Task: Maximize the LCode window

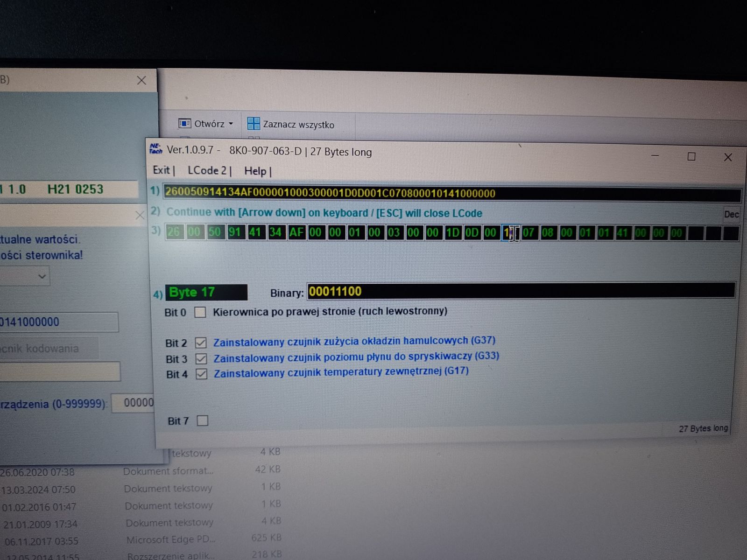Action: (x=691, y=156)
